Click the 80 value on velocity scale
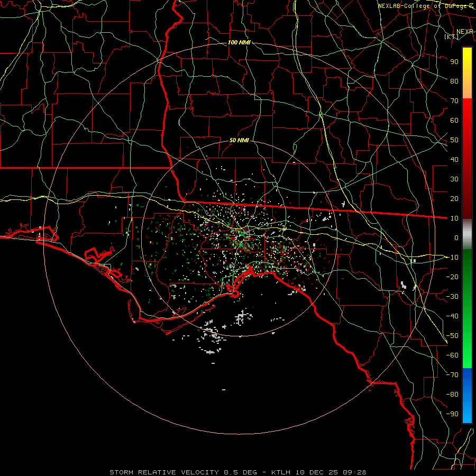The width and height of the screenshot is (476, 476). [454, 81]
